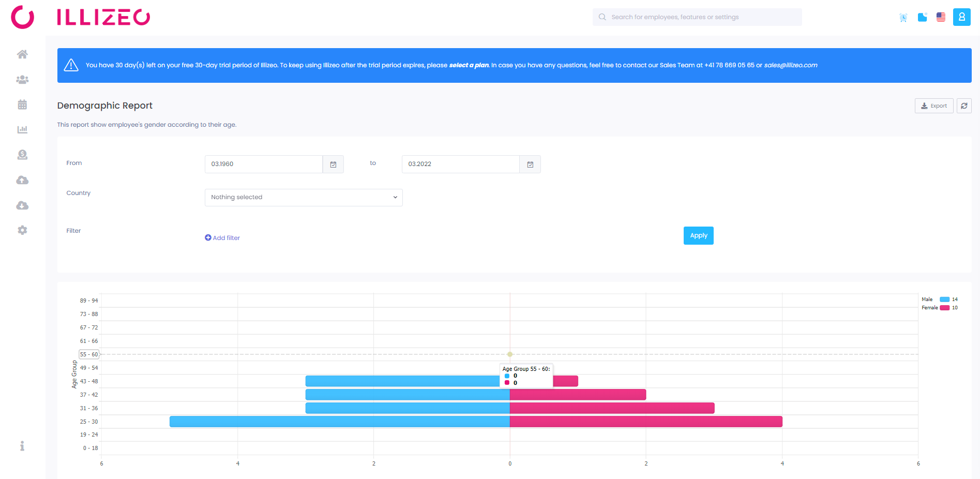This screenshot has width=980, height=479.
Task: Click the '19 - 24' axis label
Action: tap(89, 435)
